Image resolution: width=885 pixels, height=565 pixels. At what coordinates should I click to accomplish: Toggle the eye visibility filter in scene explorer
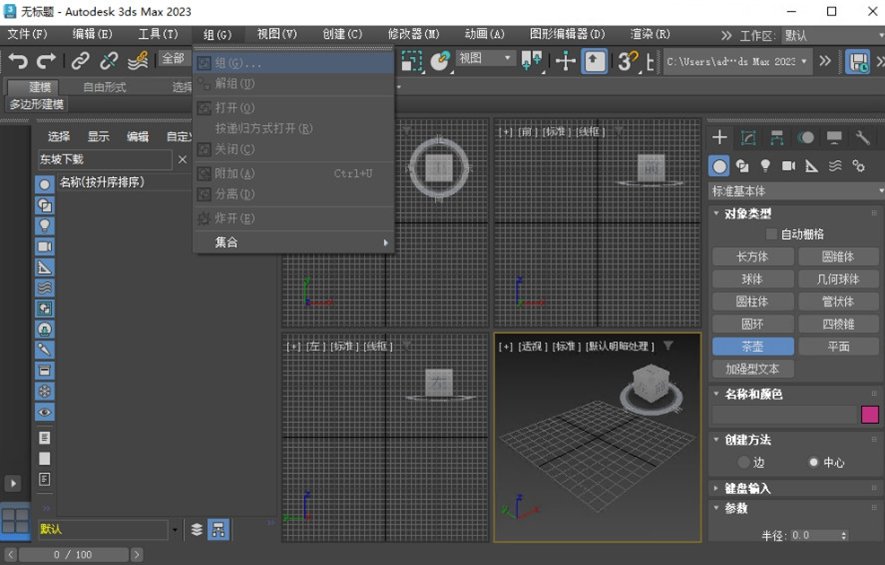pyautogui.click(x=45, y=412)
